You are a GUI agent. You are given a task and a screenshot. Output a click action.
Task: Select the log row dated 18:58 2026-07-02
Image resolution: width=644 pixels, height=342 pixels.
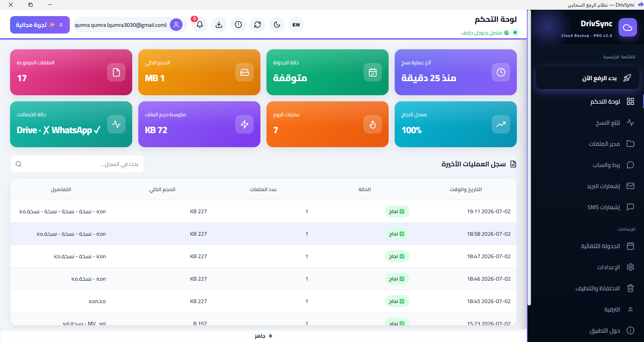[263, 234]
